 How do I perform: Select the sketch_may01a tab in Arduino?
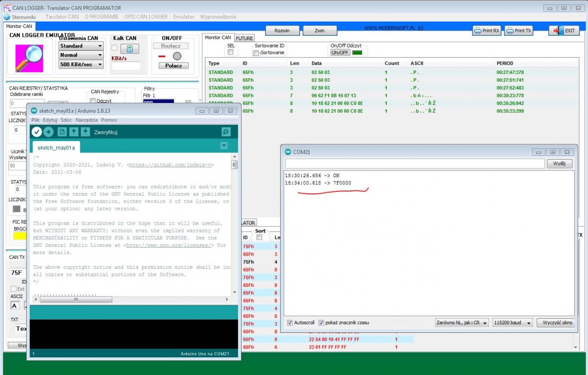56,147
